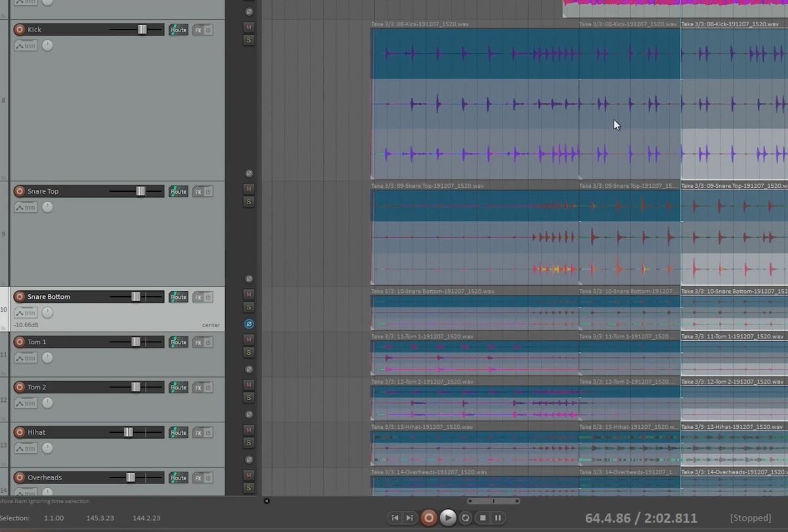This screenshot has width=788, height=532.
Task: Open the Snare Top FX chain
Action: click(x=198, y=192)
